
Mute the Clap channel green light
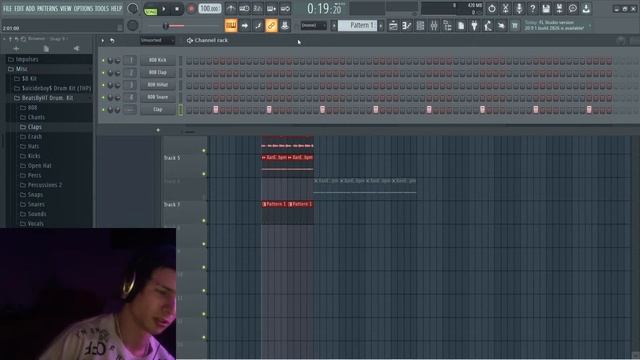click(x=103, y=110)
